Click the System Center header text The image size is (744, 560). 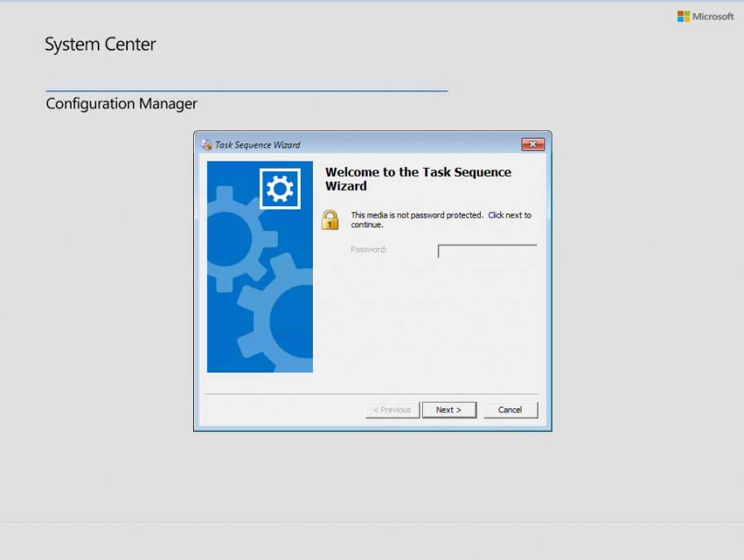[x=100, y=44]
